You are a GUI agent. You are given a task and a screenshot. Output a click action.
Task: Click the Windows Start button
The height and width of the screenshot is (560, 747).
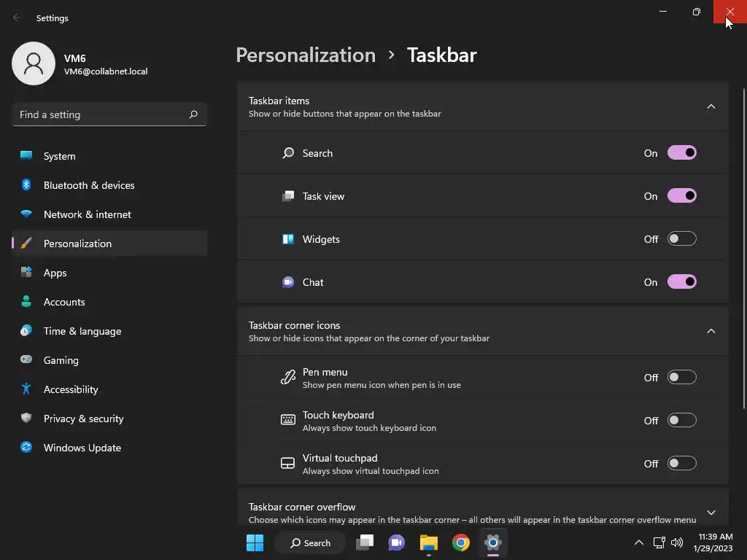(255, 542)
